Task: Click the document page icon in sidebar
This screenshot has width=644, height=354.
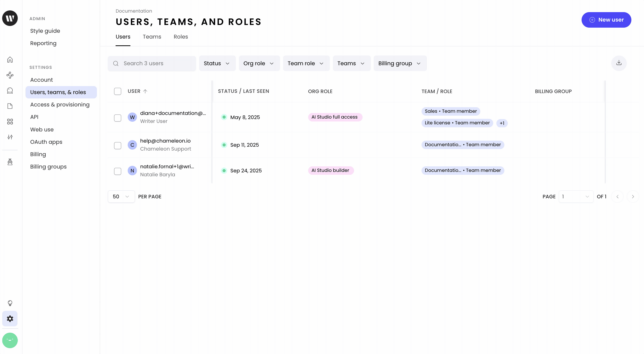Action: (10, 106)
